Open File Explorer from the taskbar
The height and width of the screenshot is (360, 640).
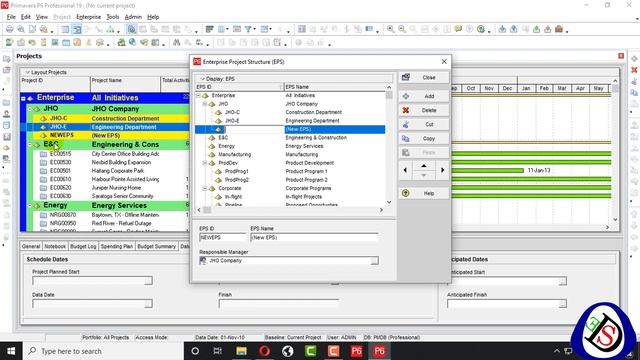pyautogui.click(x=241, y=351)
